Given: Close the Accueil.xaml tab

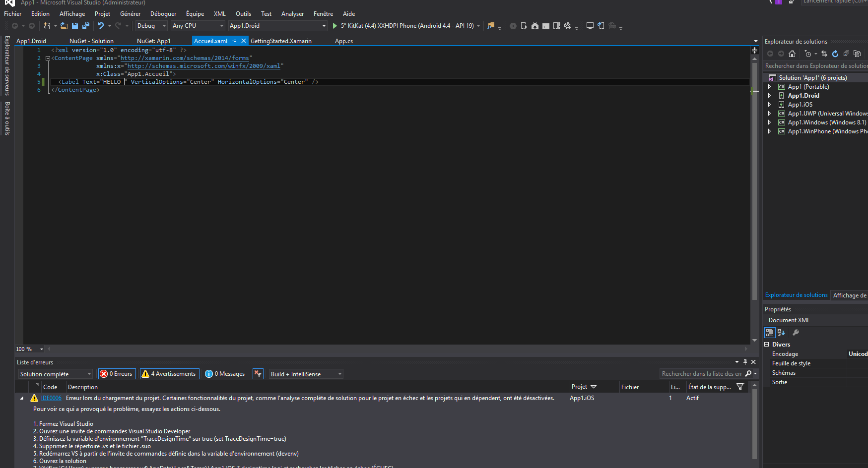Looking at the screenshot, I should point(244,41).
